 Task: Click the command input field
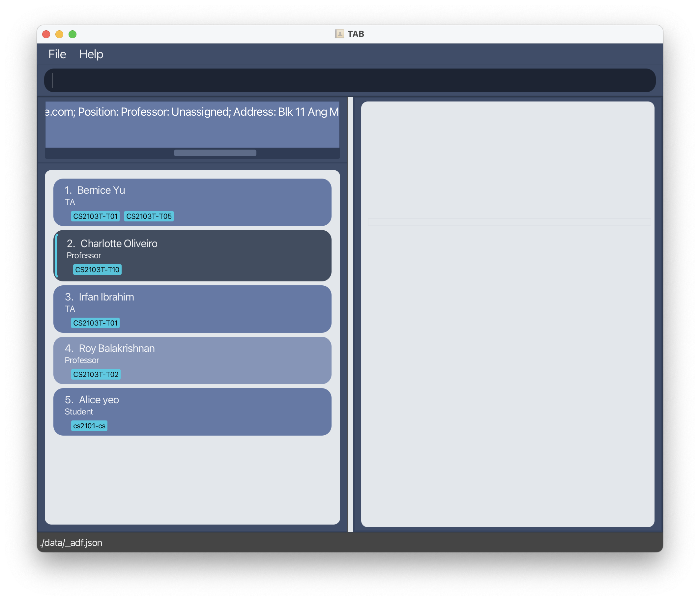(x=350, y=80)
